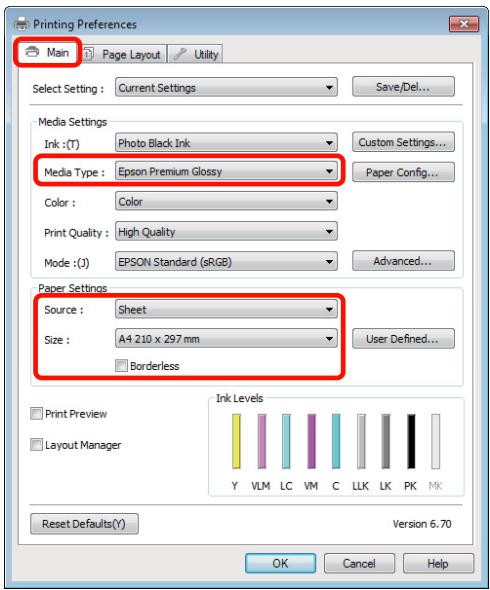Open the Ink dropdown showing Photo Black Ink
This screenshot has height=590, width=490.
tap(226, 143)
